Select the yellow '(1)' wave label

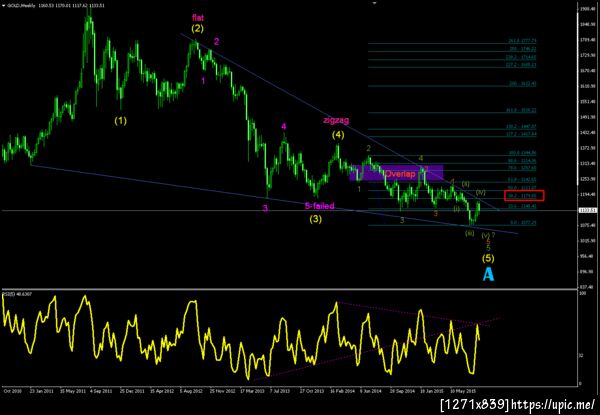[x=121, y=121]
